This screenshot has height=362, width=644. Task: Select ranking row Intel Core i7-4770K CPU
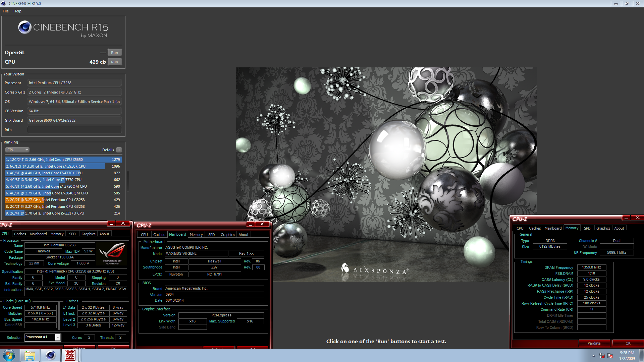[63, 173]
